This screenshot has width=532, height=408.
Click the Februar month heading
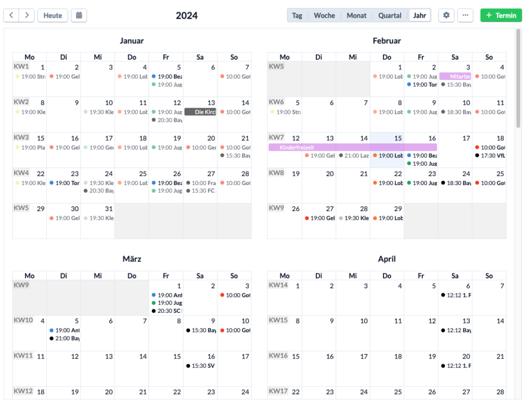(x=387, y=41)
